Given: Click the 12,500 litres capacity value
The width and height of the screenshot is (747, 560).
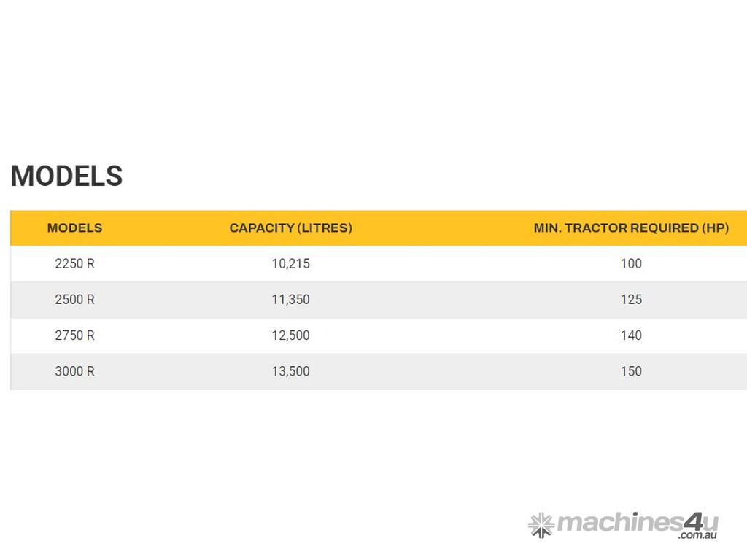Looking at the screenshot, I should tap(290, 335).
